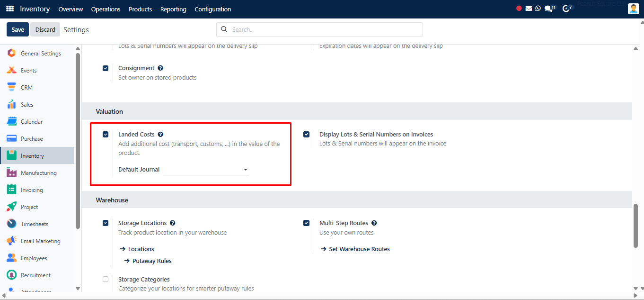Enable the Storage Categories checkbox
Viewport: 644px width, 300px height.
coord(106,280)
